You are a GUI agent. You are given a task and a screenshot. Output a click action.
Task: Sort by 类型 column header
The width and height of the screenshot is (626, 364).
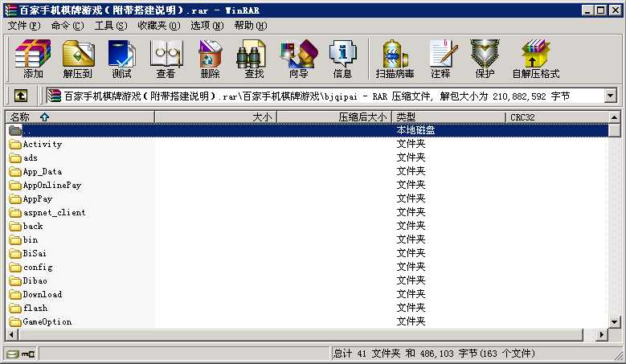click(448, 117)
